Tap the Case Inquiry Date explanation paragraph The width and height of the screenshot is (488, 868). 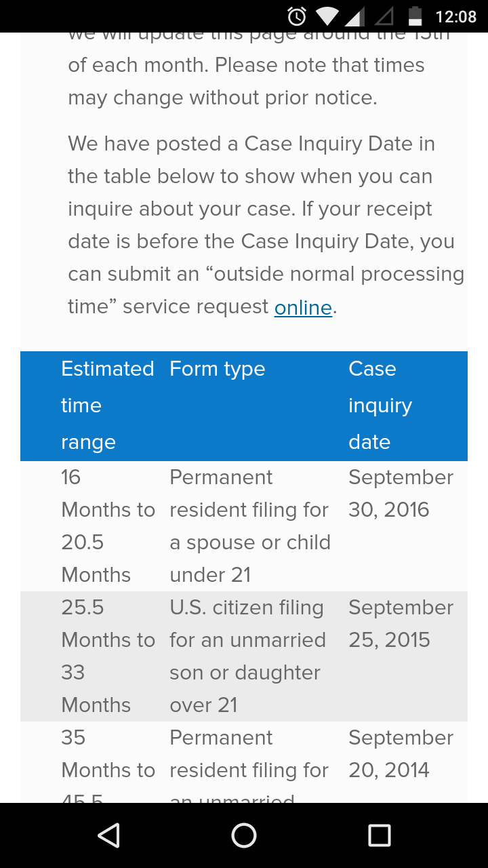[266, 225]
